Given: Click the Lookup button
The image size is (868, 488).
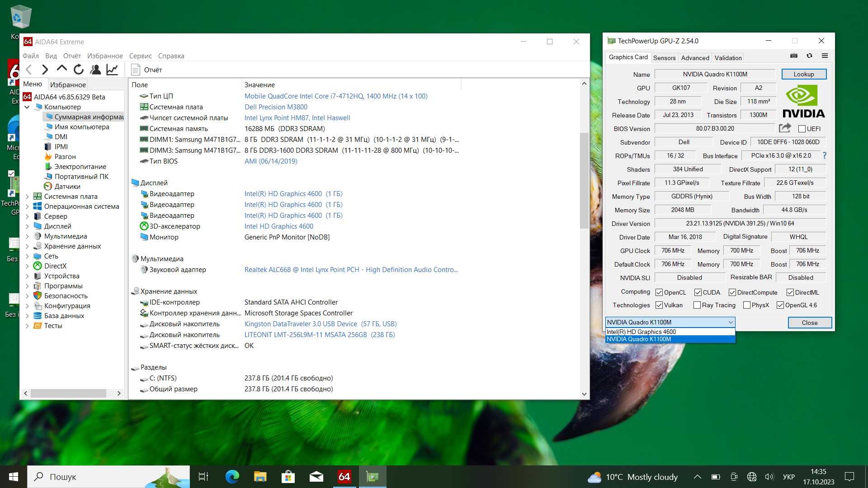Looking at the screenshot, I should (x=803, y=74).
